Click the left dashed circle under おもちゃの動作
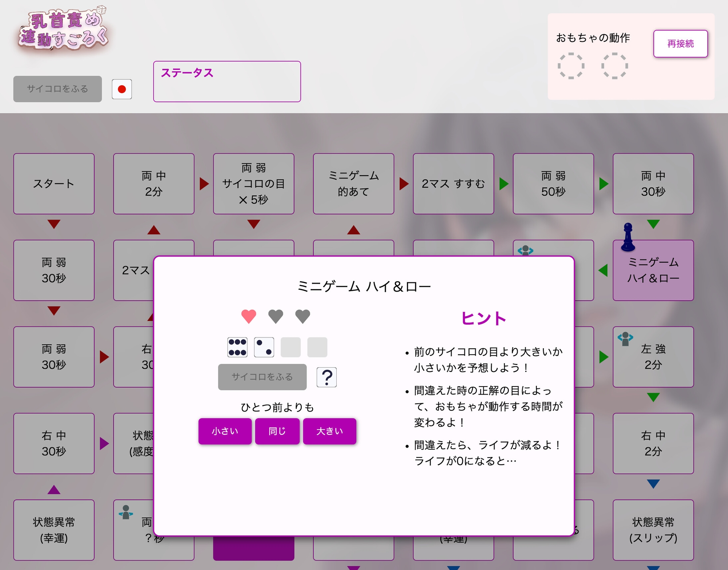The height and width of the screenshot is (570, 728). coord(571,66)
